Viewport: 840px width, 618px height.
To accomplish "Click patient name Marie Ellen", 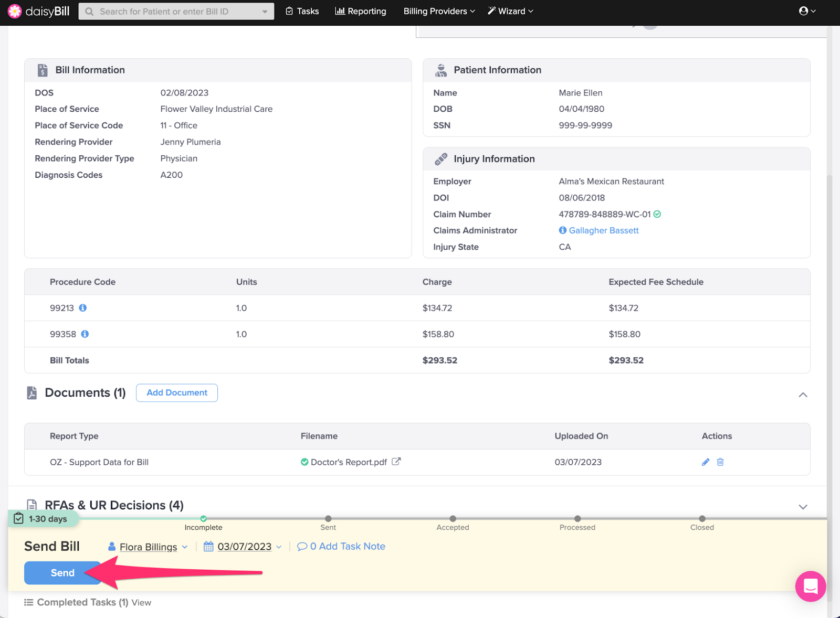I will [x=581, y=93].
